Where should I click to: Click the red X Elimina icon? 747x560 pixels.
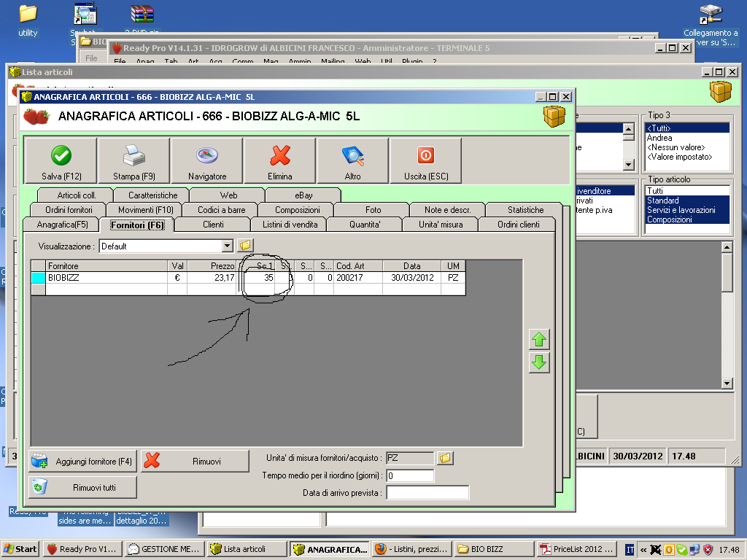coord(280,155)
